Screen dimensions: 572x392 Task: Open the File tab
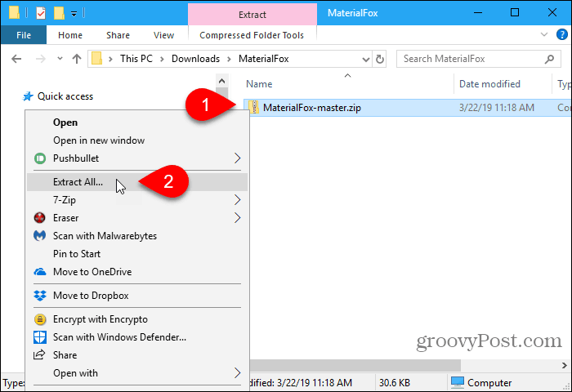pos(24,35)
